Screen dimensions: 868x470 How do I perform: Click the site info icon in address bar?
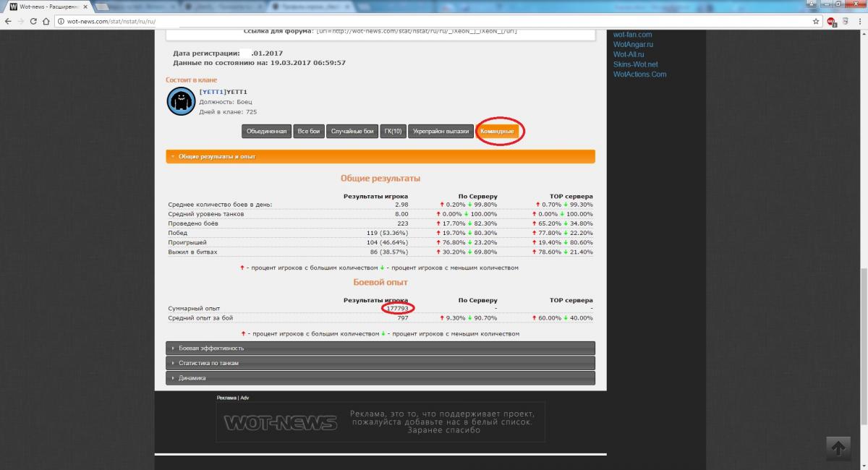coord(61,22)
